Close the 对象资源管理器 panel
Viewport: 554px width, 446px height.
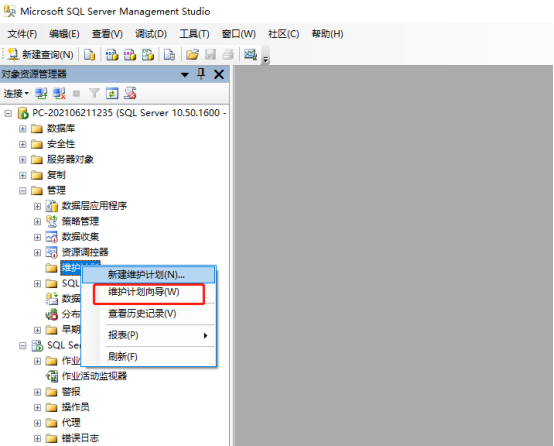pos(219,74)
